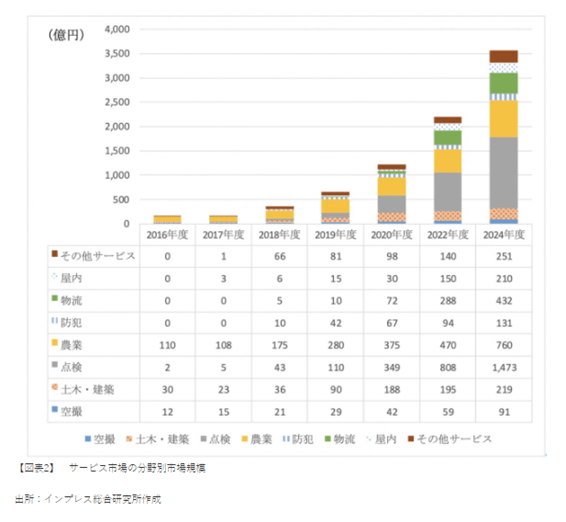Click the (億円) axis unit label

(x=66, y=35)
